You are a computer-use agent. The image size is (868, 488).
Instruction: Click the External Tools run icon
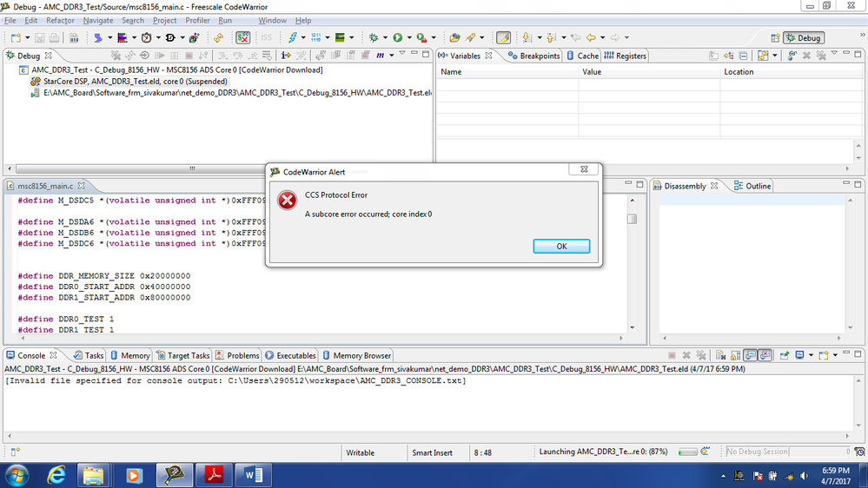tap(421, 37)
